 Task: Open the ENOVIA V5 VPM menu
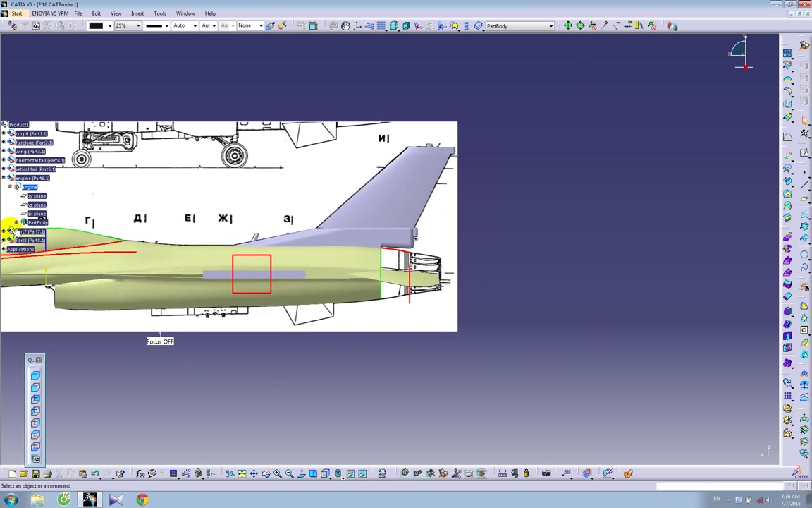point(50,13)
